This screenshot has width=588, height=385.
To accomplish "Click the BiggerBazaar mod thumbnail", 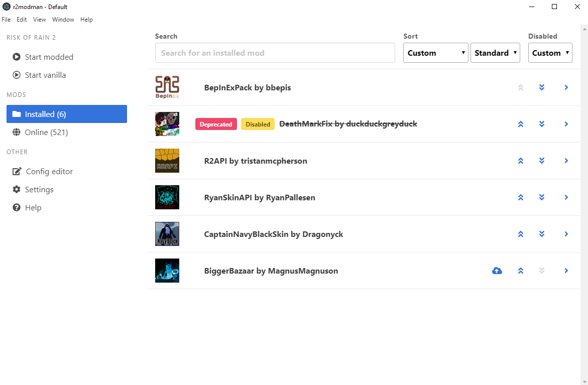I will (x=167, y=270).
